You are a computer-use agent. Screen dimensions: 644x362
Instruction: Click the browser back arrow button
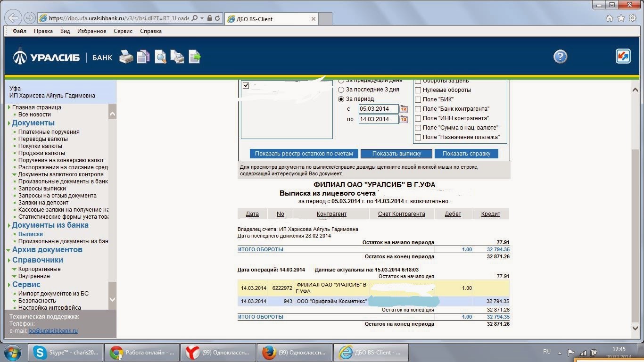[x=14, y=18]
